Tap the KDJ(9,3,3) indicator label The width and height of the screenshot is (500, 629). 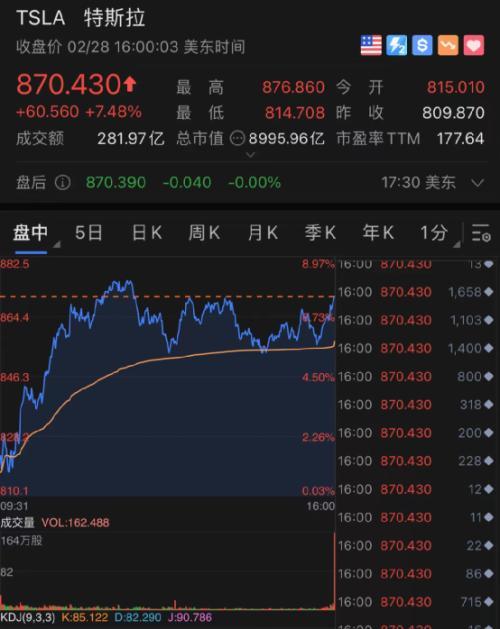point(27,617)
